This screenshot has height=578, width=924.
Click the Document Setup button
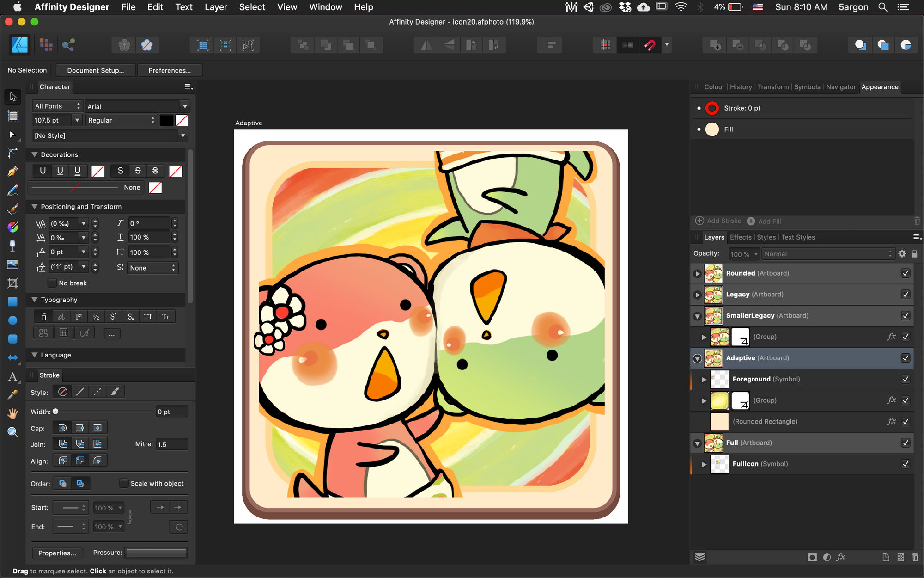[95, 70]
